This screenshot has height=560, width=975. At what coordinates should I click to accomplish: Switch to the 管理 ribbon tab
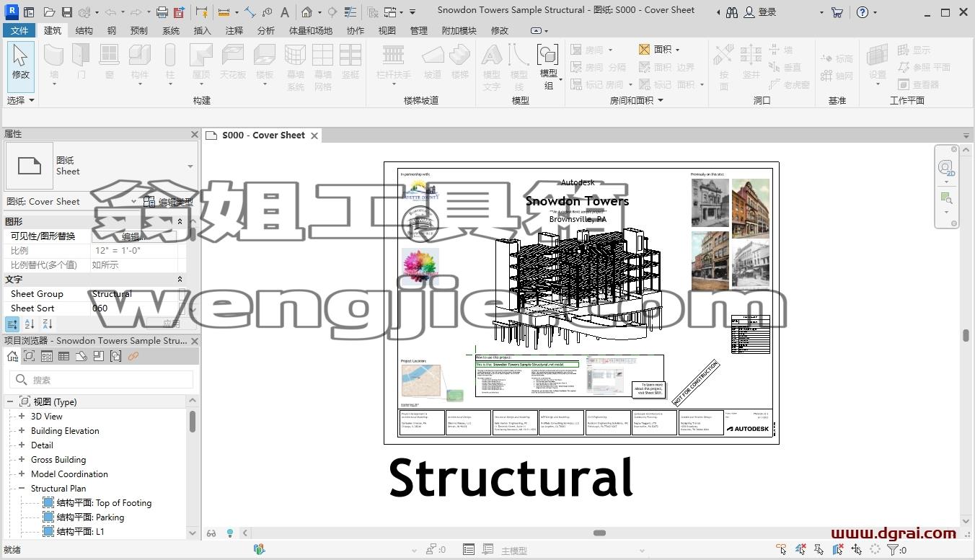(x=419, y=30)
